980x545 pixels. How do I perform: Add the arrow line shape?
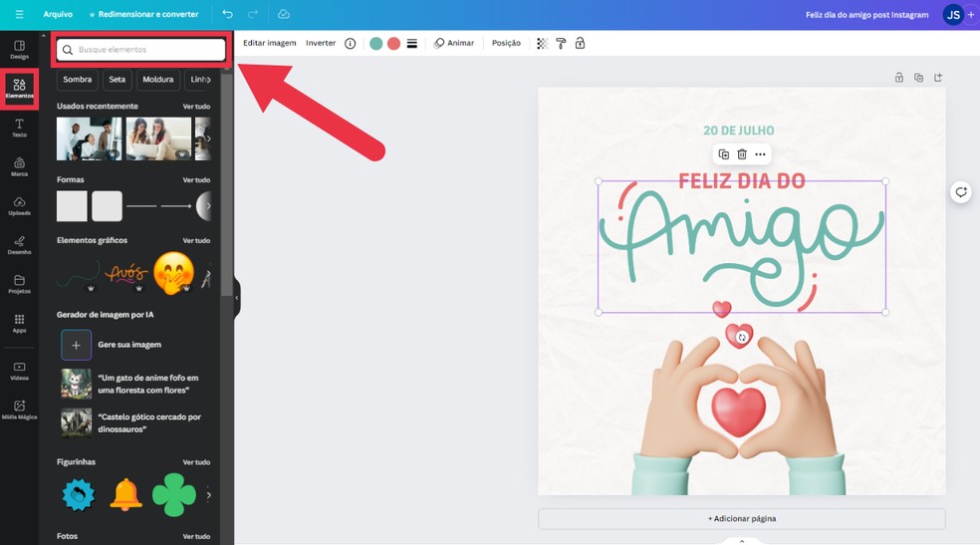pos(176,206)
